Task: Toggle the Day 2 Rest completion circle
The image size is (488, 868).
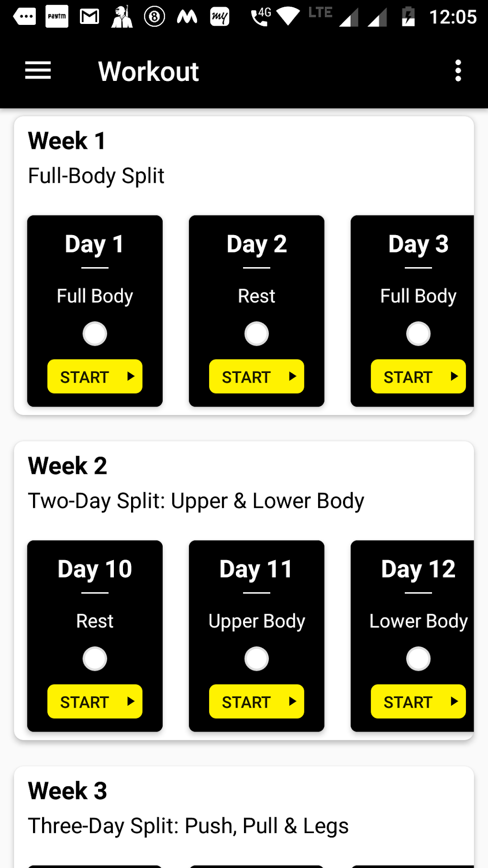Action: click(256, 334)
